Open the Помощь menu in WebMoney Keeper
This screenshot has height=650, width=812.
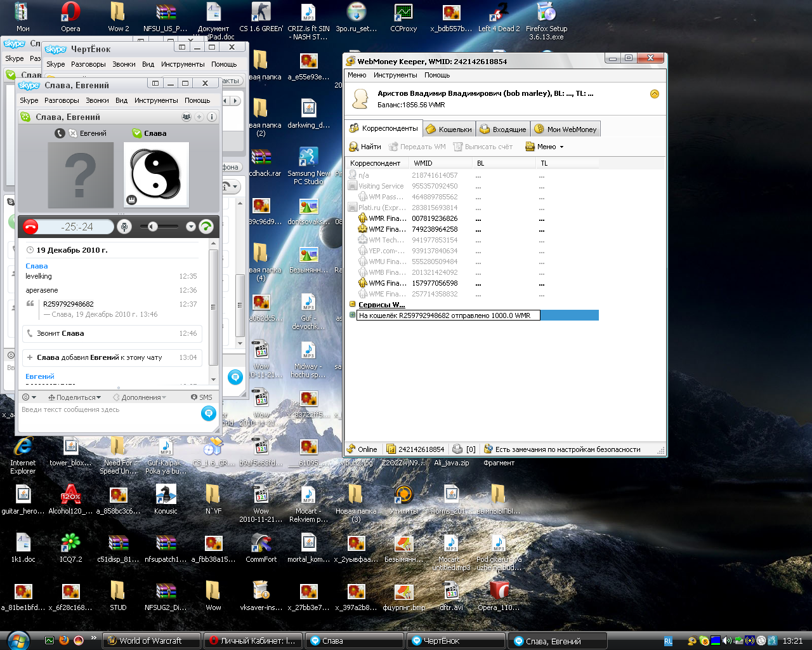click(x=437, y=75)
